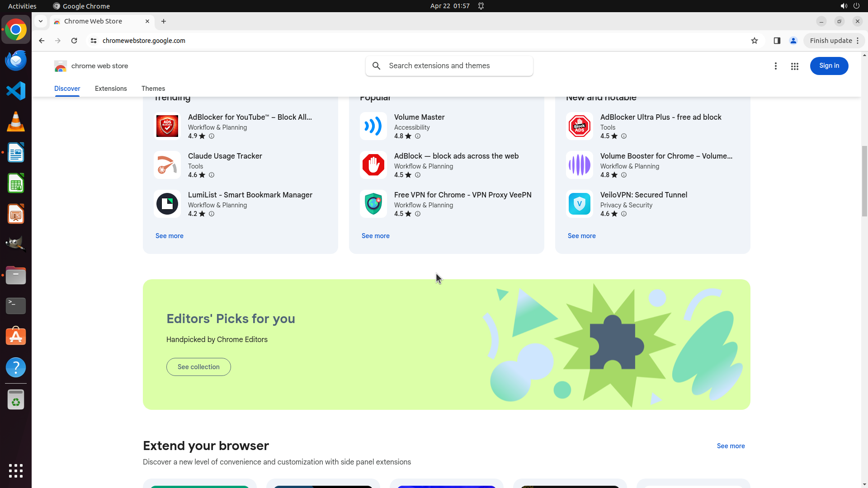Switch to the Extensions tab
Screen dimensions: 868x488
(111, 89)
